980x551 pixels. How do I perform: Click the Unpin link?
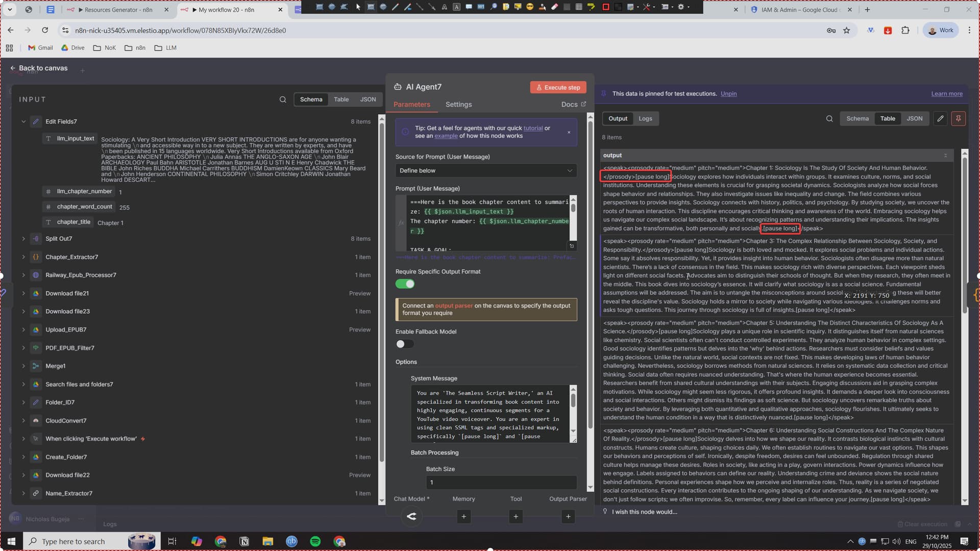pyautogui.click(x=728, y=94)
